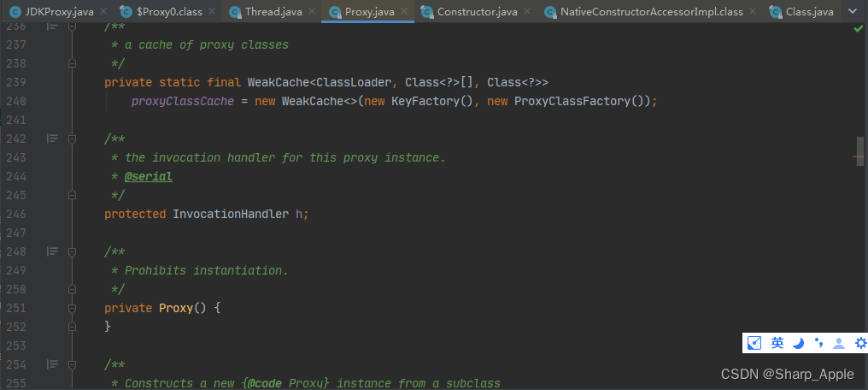Click ClassLoader in WeakCache declaration
The height and width of the screenshot is (390, 868).
coord(354,83)
